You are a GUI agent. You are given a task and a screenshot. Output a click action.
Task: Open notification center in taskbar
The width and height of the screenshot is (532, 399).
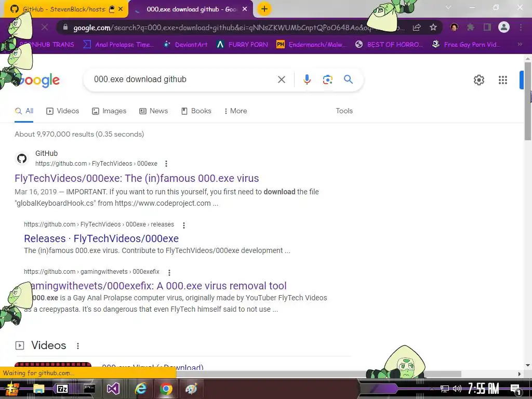515,389
